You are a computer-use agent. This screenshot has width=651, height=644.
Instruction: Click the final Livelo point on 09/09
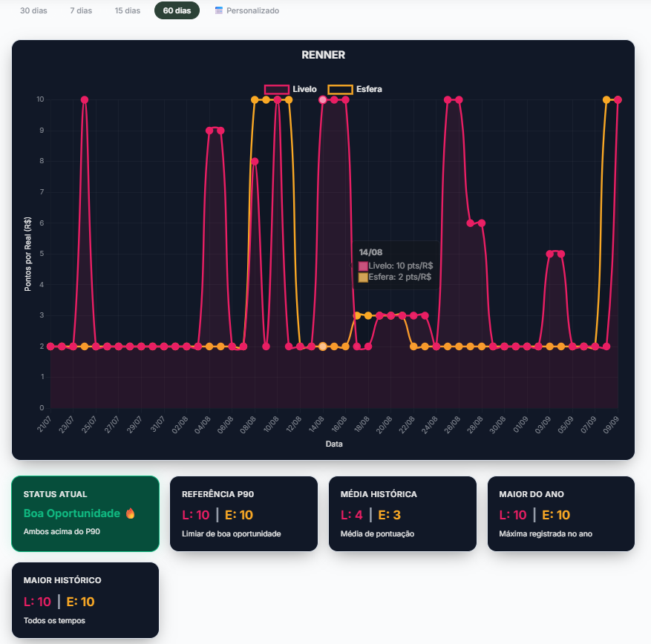pos(618,99)
